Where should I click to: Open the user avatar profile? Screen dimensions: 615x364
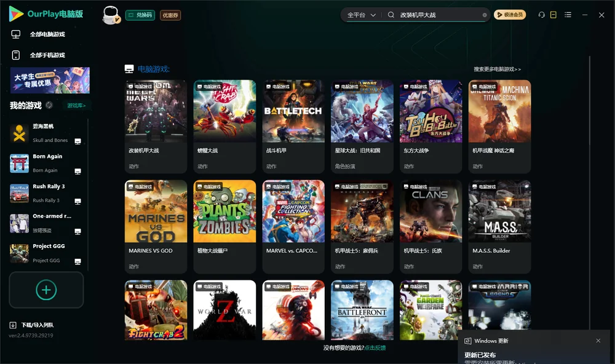tap(111, 15)
